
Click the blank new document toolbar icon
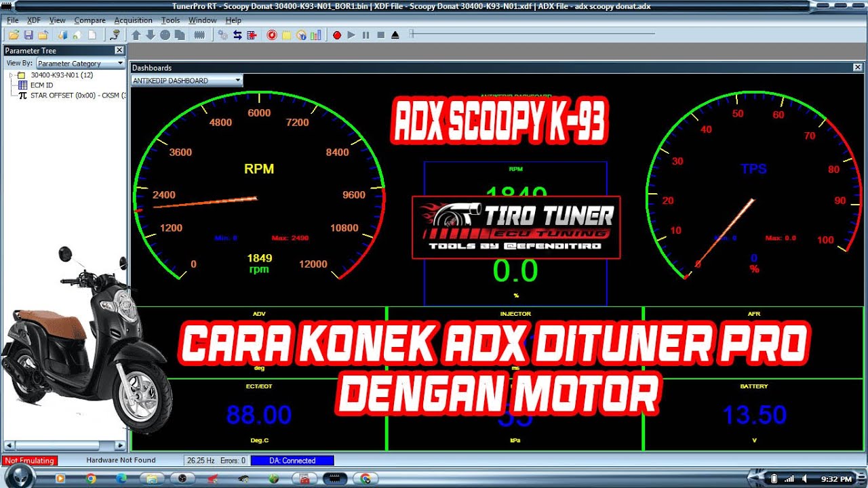point(92,35)
